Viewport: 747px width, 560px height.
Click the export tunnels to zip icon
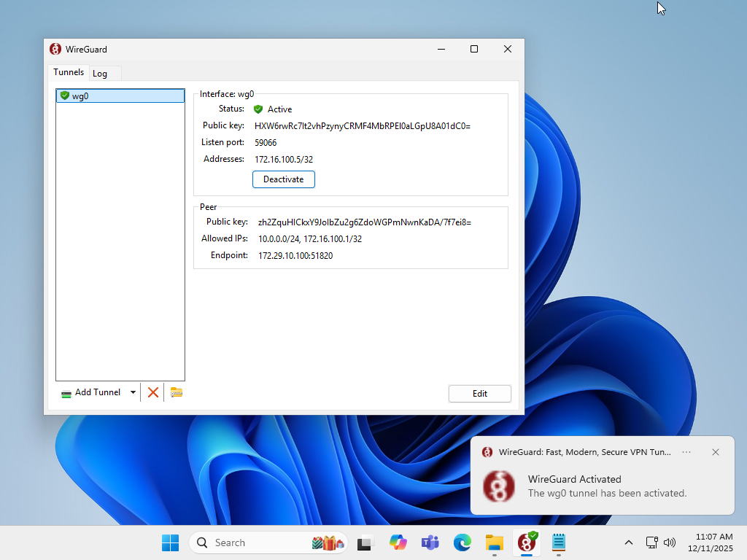(x=176, y=392)
